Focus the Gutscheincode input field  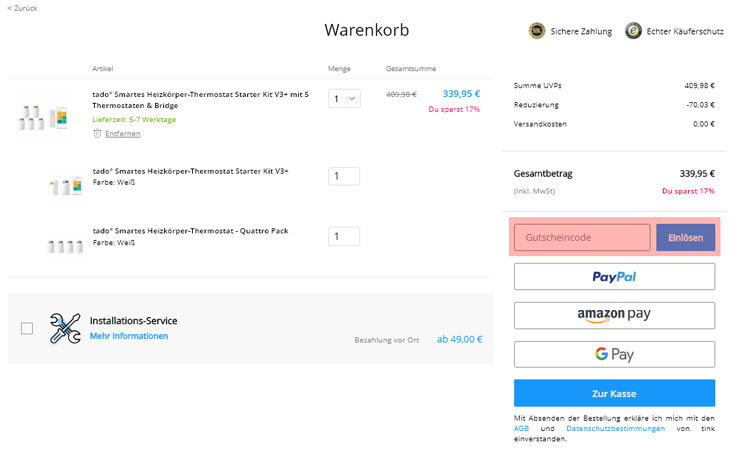pyautogui.click(x=582, y=237)
